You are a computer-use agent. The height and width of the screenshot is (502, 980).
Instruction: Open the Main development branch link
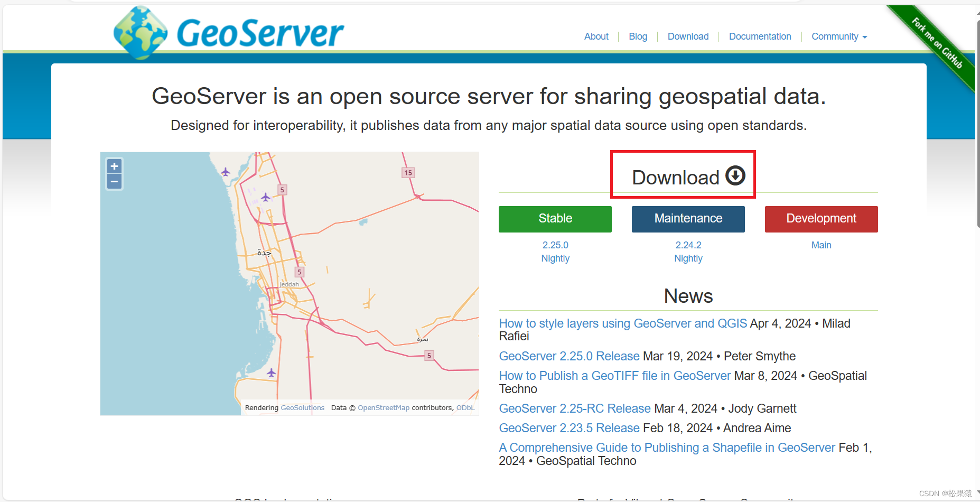coord(821,245)
